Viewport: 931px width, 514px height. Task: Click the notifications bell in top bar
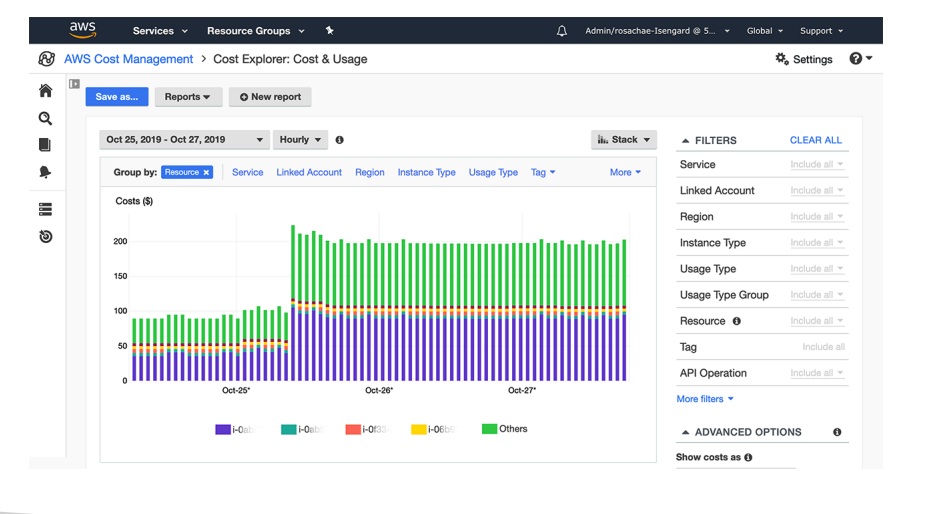(x=562, y=31)
